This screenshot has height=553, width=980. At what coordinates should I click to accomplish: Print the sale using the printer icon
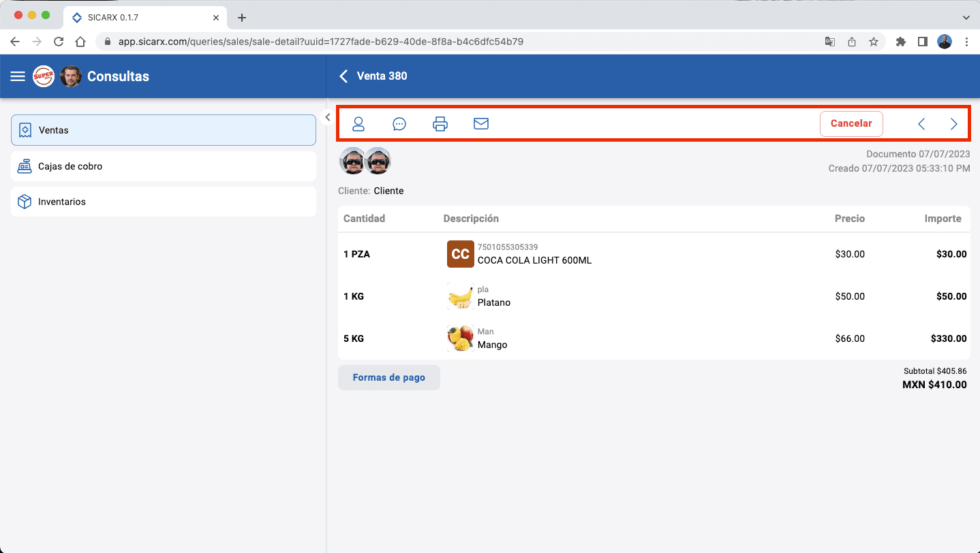click(x=440, y=124)
